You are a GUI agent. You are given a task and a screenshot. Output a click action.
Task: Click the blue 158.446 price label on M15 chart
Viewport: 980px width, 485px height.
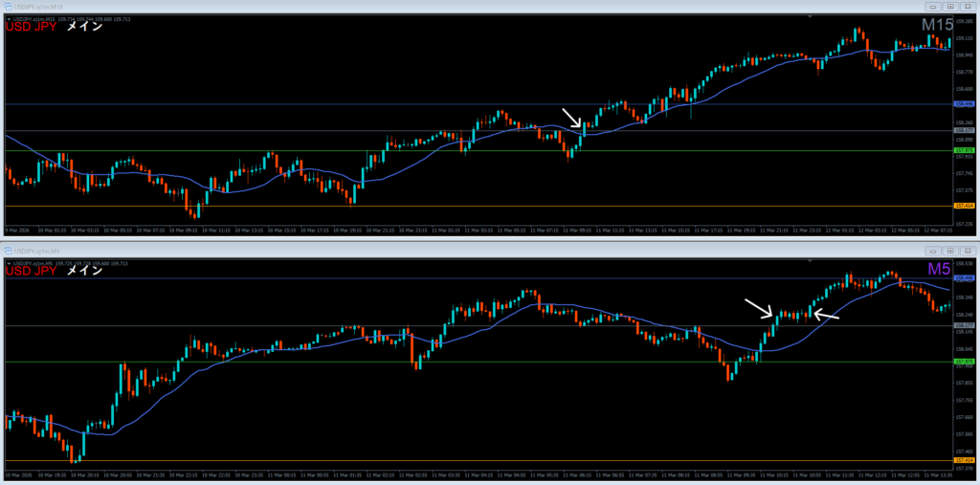(965, 103)
